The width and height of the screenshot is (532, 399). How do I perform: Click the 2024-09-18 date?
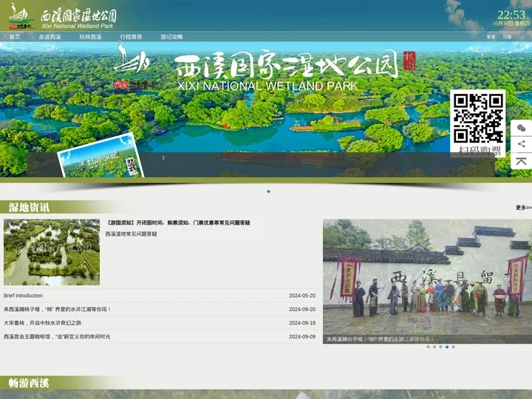[302, 323]
